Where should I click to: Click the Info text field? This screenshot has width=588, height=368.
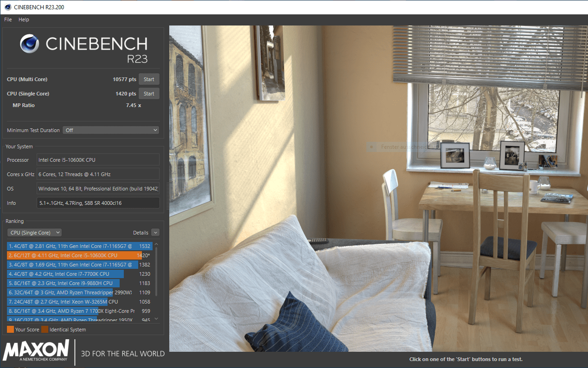pos(98,203)
